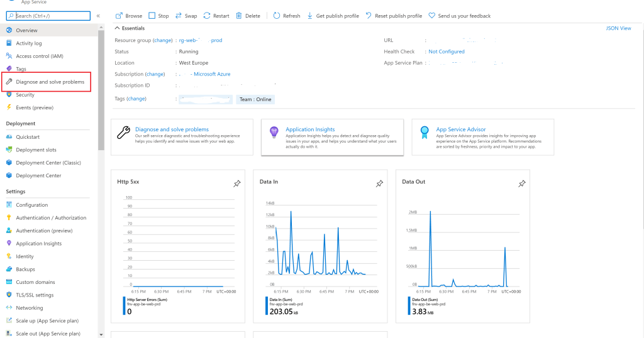This screenshot has width=644, height=338.
Task: Open Browse in the toolbar
Action: [x=129, y=16]
